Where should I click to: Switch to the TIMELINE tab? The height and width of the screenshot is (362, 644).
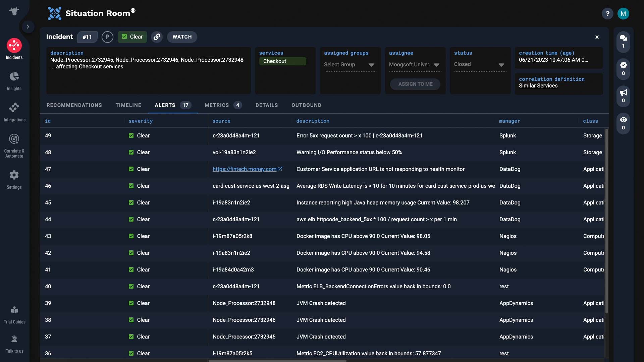(x=128, y=105)
